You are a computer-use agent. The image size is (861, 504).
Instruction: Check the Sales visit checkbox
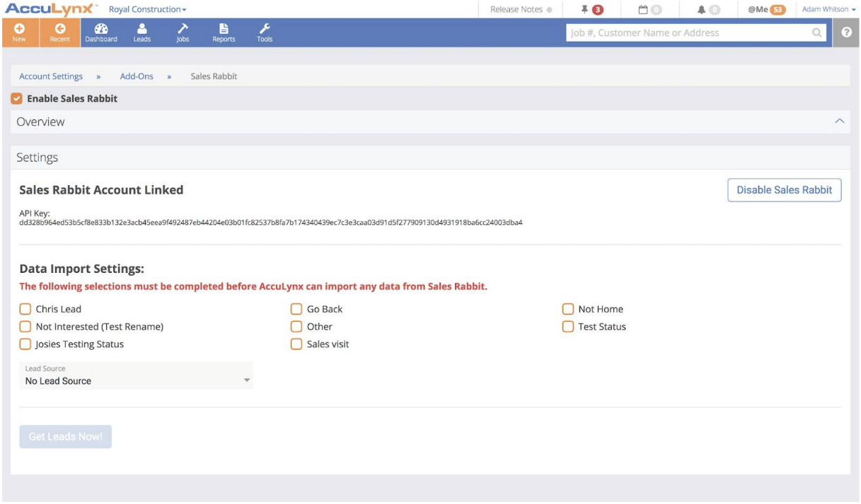point(296,344)
